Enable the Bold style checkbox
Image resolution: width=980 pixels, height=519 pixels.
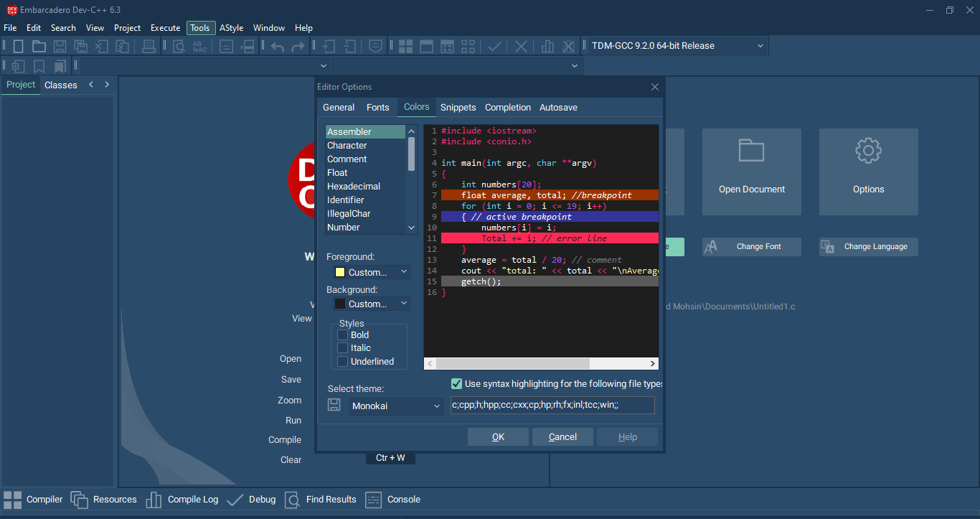343,335
